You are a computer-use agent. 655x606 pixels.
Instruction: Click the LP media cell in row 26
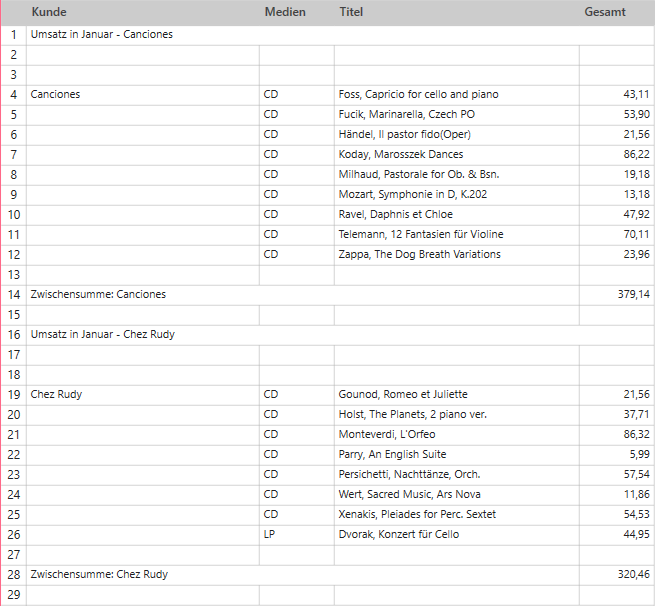point(270,535)
